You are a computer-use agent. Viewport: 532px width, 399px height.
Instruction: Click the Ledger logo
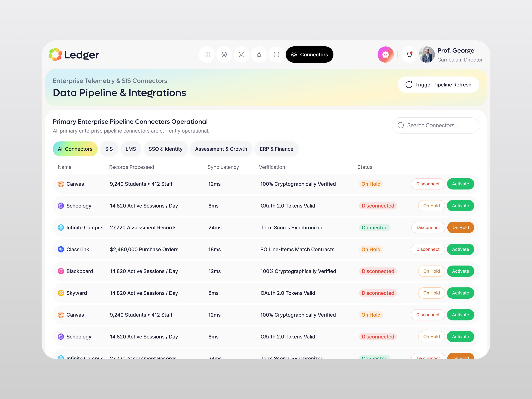[x=74, y=55]
